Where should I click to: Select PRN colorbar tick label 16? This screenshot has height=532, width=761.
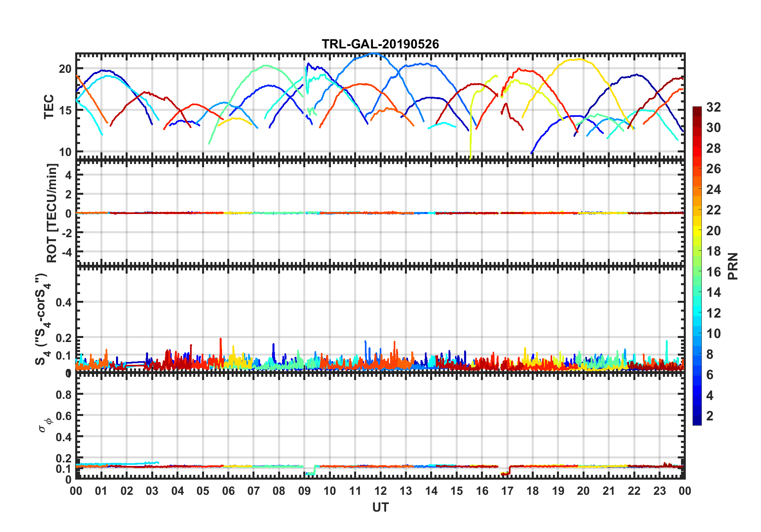point(713,272)
